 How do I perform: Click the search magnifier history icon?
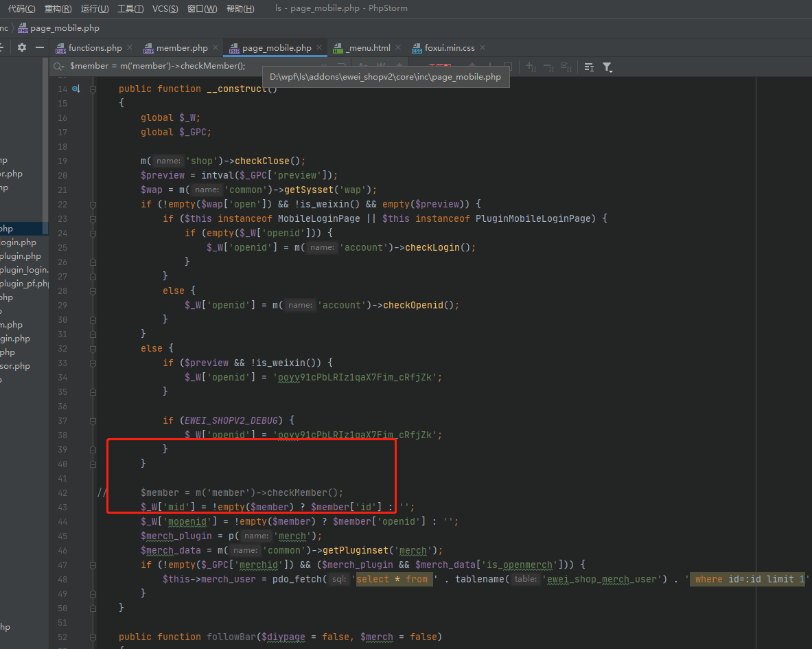[58, 67]
